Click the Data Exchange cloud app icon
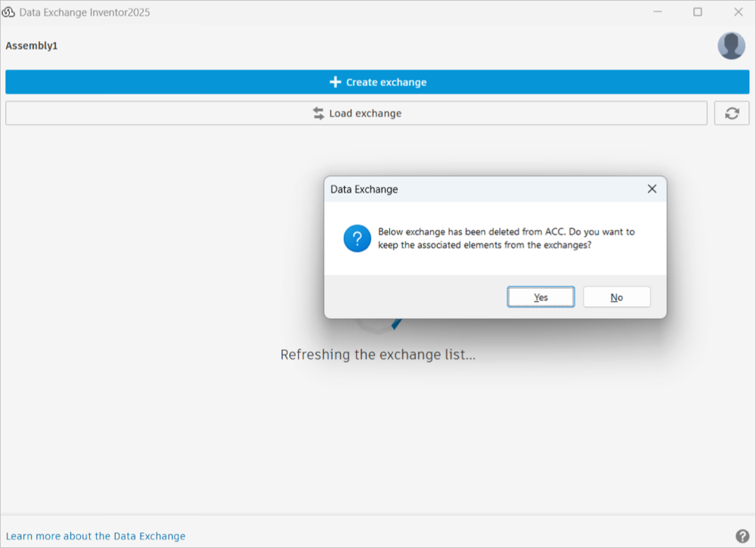The height and width of the screenshot is (548, 756). point(8,12)
